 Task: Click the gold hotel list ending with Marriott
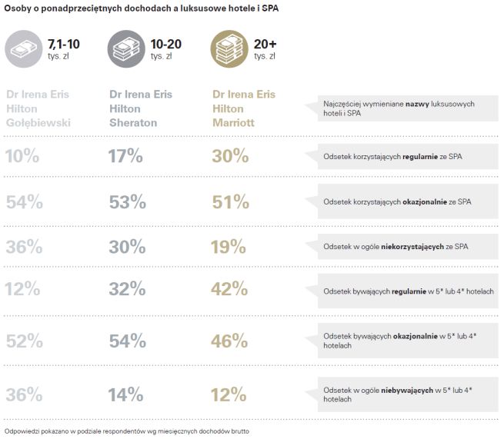pos(244,109)
